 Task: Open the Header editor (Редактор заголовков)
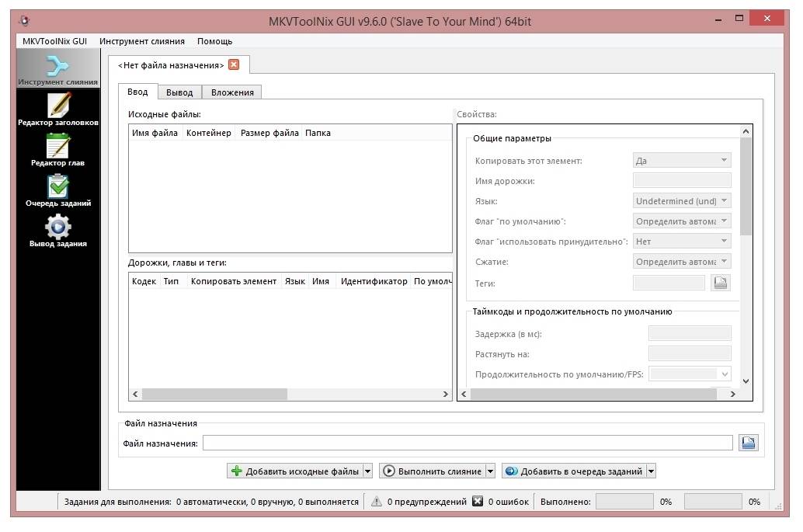pyautogui.click(x=58, y=109)
